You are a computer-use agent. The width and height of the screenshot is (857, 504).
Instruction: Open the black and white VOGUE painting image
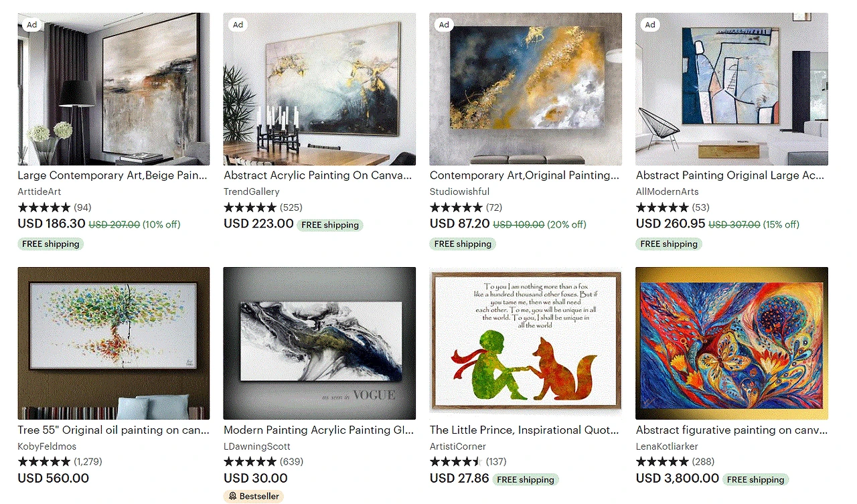(x=319, y=343)
